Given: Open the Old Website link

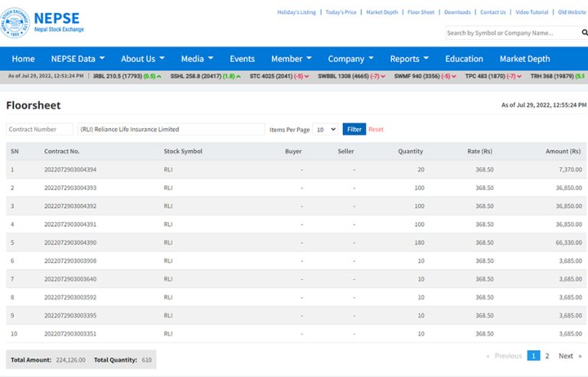Looking at the screenshot, I should tap(572, 12).
